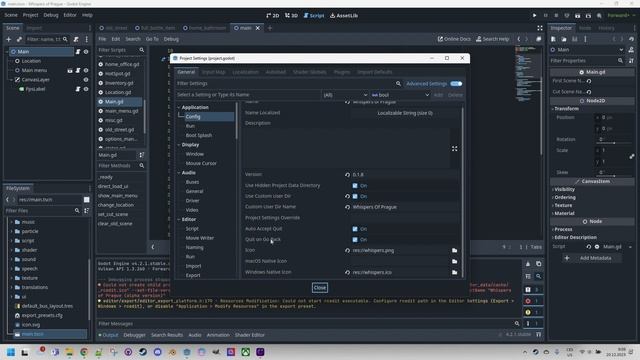Expand the Description text box
The width and height of the screenshot is (640, 360).
pos(454,149)
